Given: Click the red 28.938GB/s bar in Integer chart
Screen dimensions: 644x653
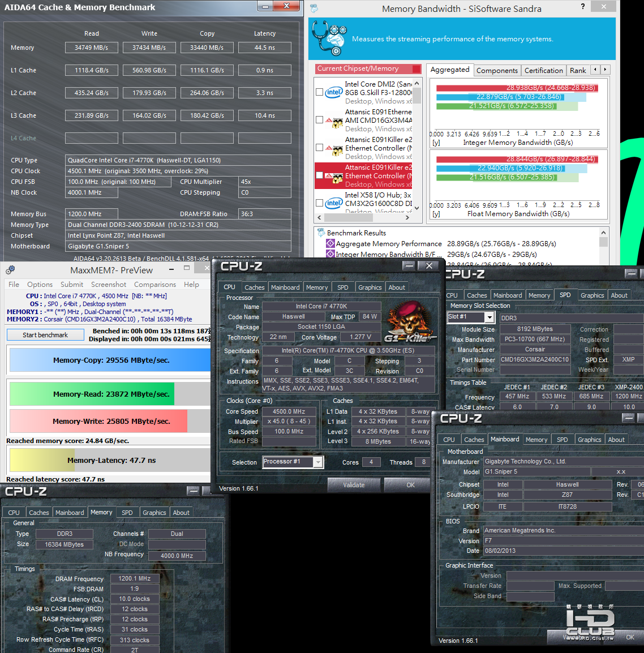Looking at the screenshot, I should [517, 88].
